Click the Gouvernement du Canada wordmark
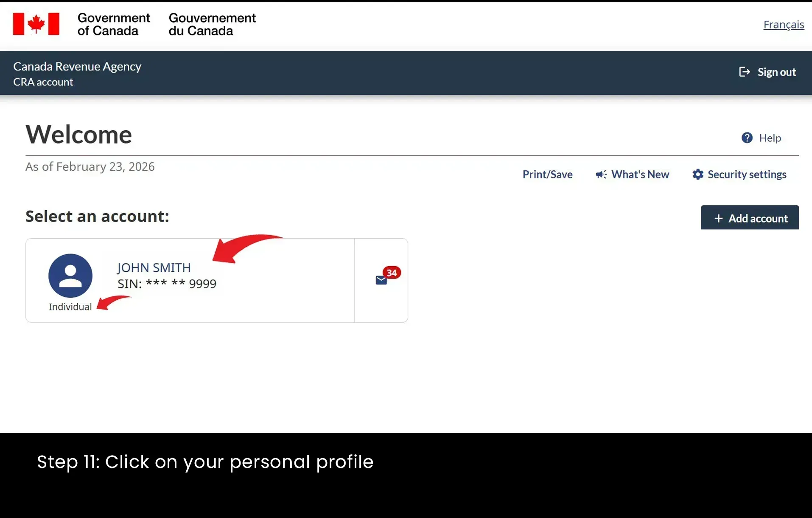This screenshot has width=812, height=518. tap(212, 24)
